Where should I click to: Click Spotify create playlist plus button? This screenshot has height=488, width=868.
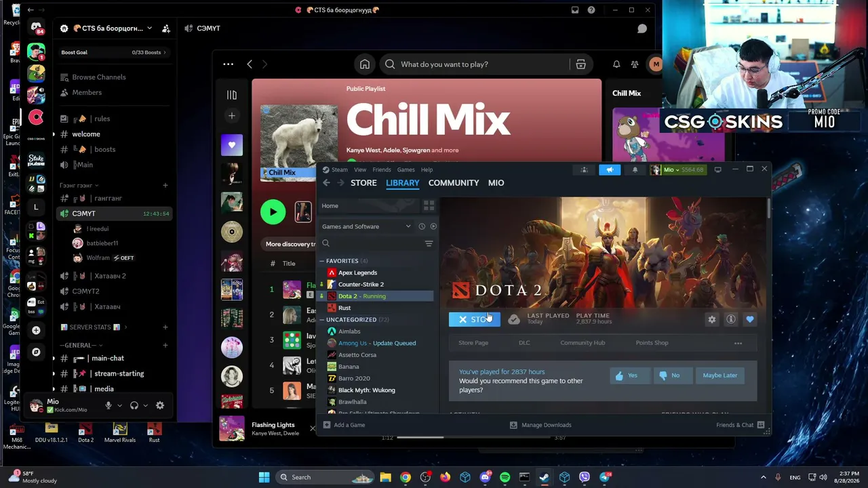click(x=232, y=116)
